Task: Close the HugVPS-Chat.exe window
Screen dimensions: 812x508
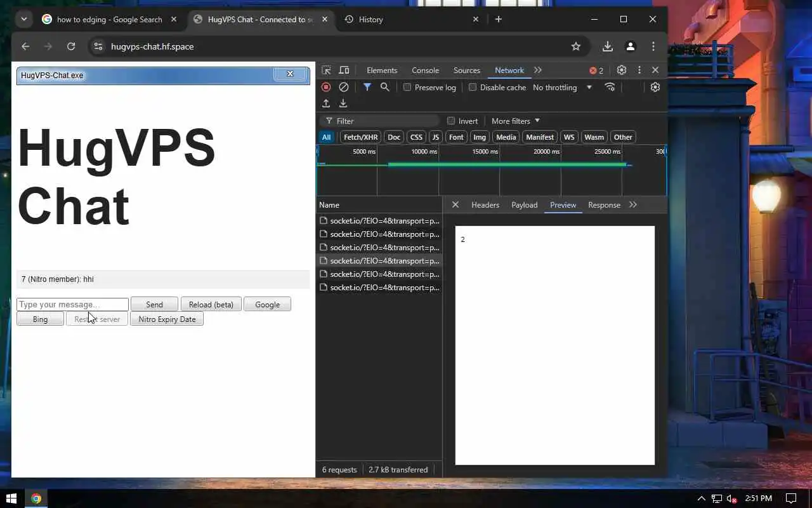Action: 290,74
